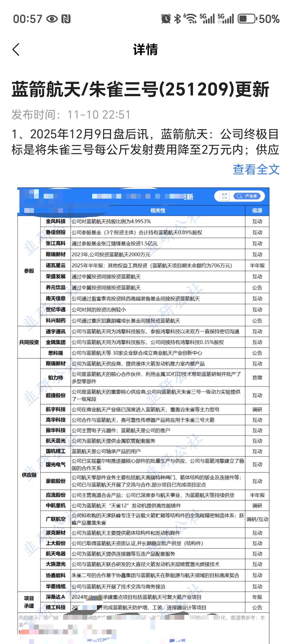Viewport: 291px width, 644px height.
Task: Tap the 张江高科 row name
Action: [x=56, y=243]
